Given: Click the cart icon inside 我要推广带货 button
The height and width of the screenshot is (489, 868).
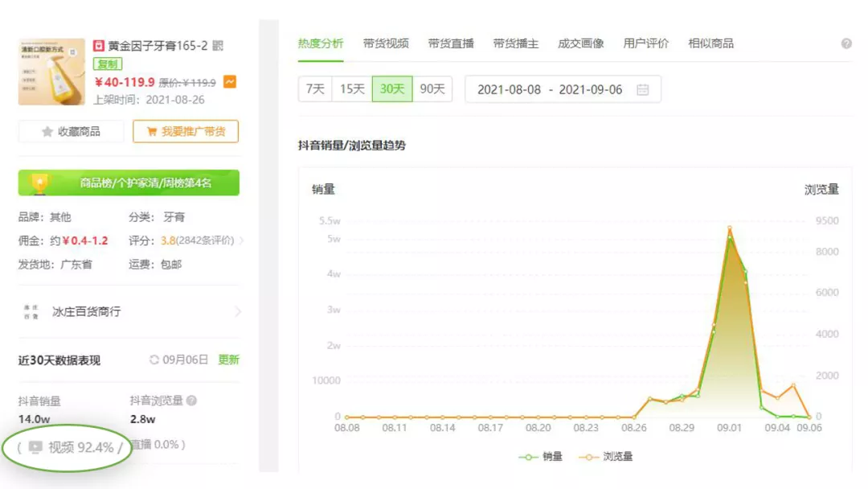Looking at the screenshot, I should coord(151,131).
